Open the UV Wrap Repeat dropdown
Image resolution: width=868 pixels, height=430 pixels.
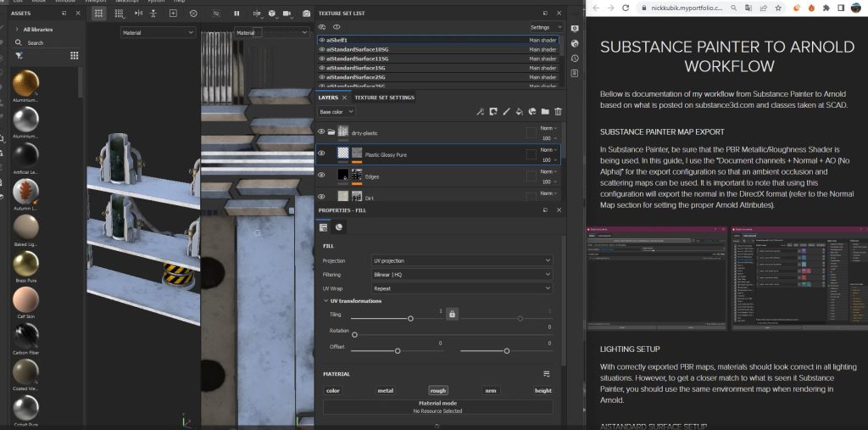(x=462, y=288)
